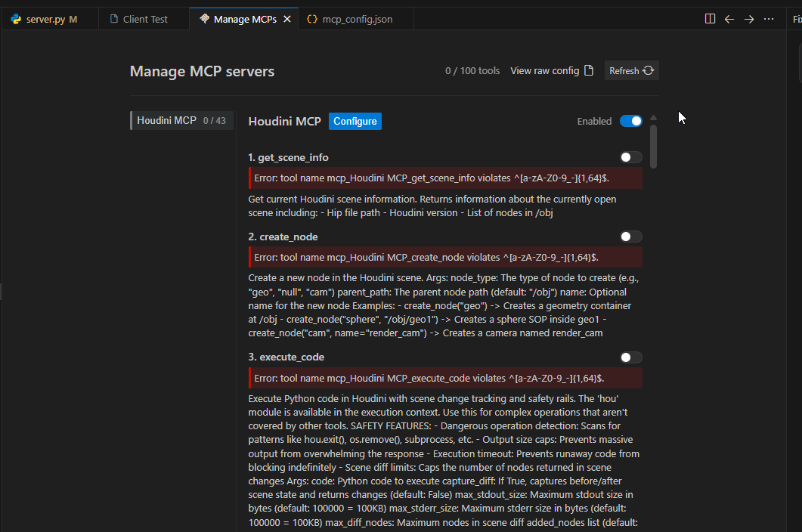Click the M modified marker on server.py
This screenshot has height=532, width=802.
point(73,19)
